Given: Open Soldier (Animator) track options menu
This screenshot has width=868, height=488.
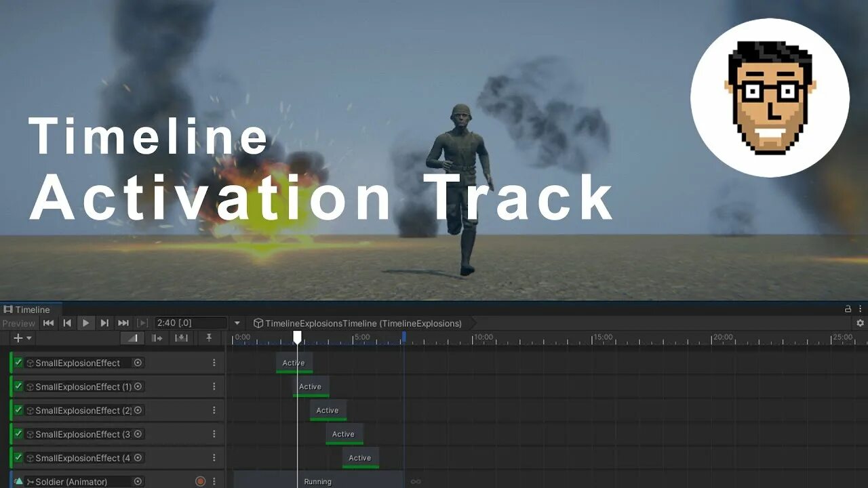Looking at the screenshot, I should click(214, 481).
